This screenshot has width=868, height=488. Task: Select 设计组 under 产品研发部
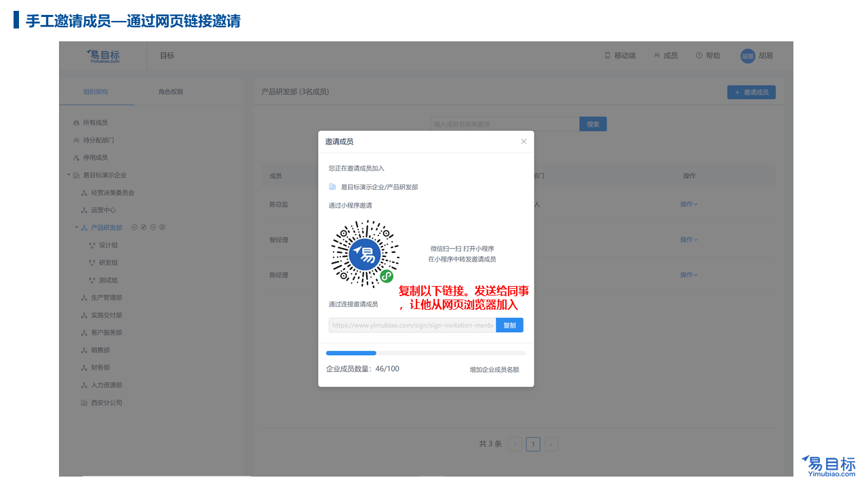coord(108,245)
